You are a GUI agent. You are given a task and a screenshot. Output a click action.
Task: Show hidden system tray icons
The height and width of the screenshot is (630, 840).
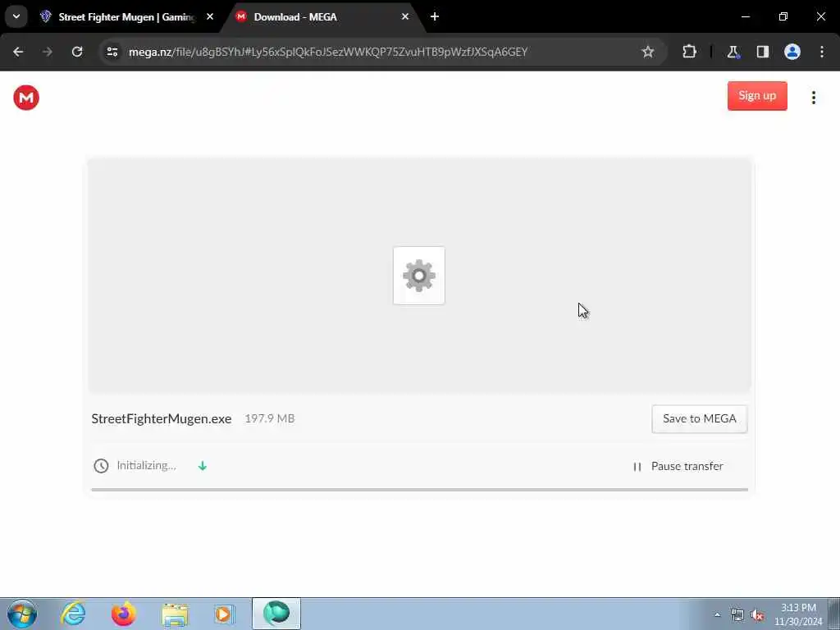click(x=717, y=614)
